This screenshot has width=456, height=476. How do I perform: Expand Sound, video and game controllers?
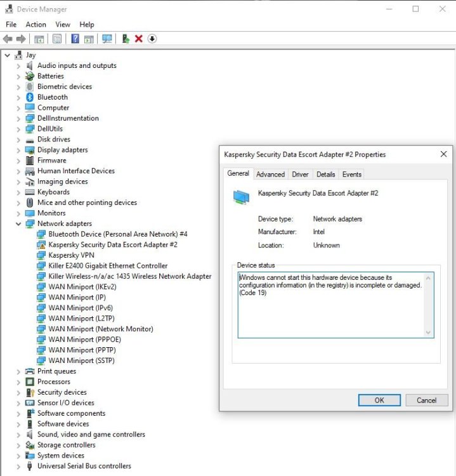point(18,435)
